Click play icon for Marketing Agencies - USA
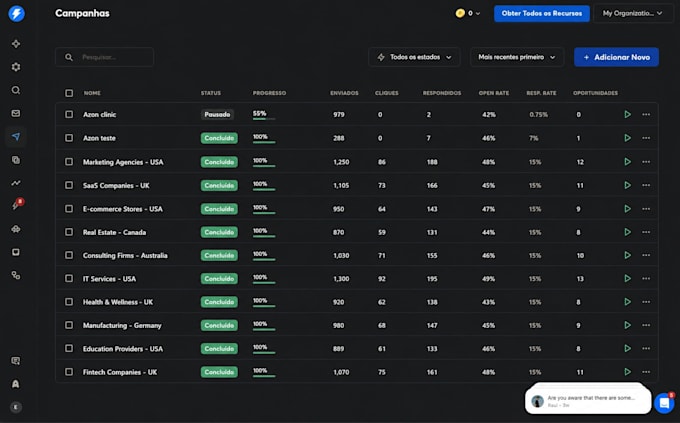Image resolution: width=680 pixels, height=423 pixels. click(x=628, y=162)
